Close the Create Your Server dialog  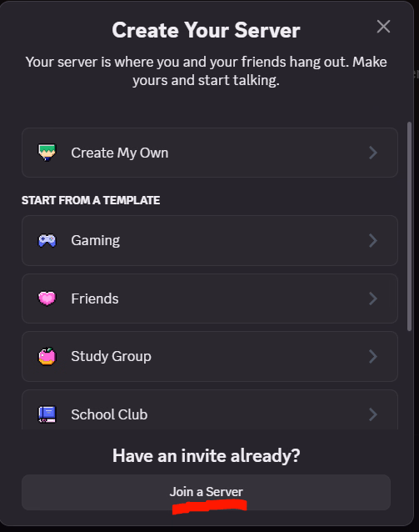(383, 26)
